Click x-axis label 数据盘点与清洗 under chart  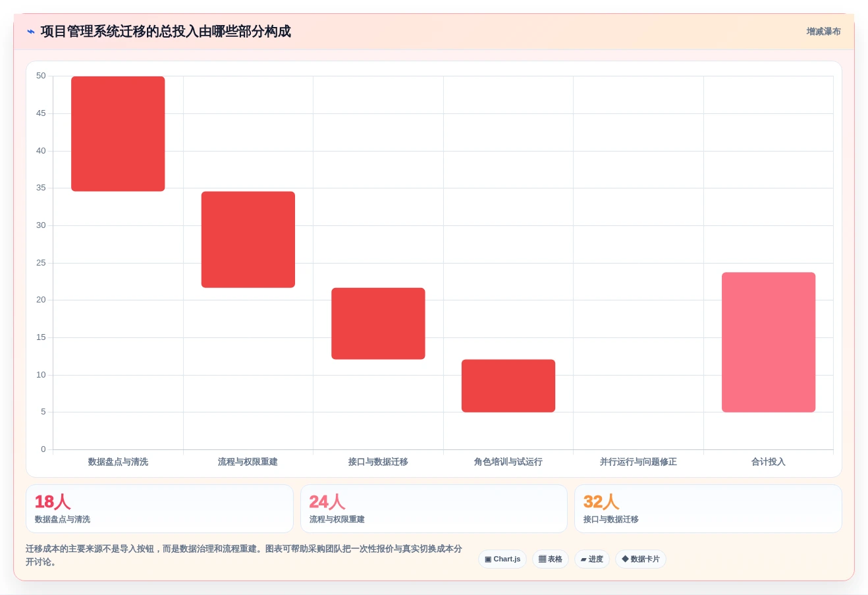[x=118, y=462]
